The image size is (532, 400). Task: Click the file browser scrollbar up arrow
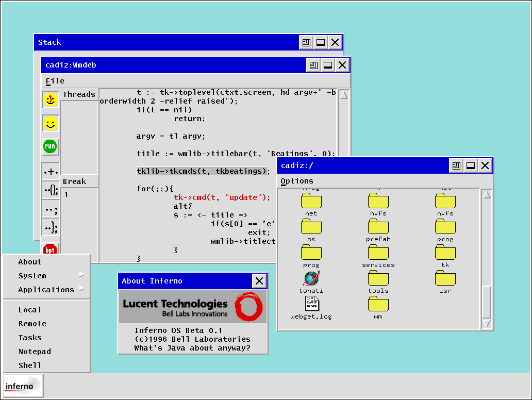(486, 194)
